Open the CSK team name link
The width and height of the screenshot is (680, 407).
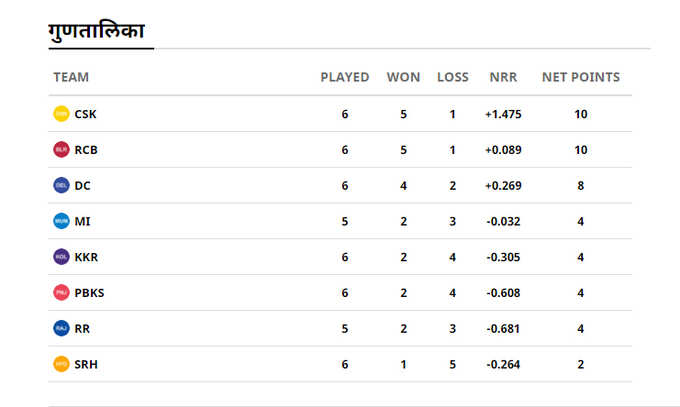85,114
